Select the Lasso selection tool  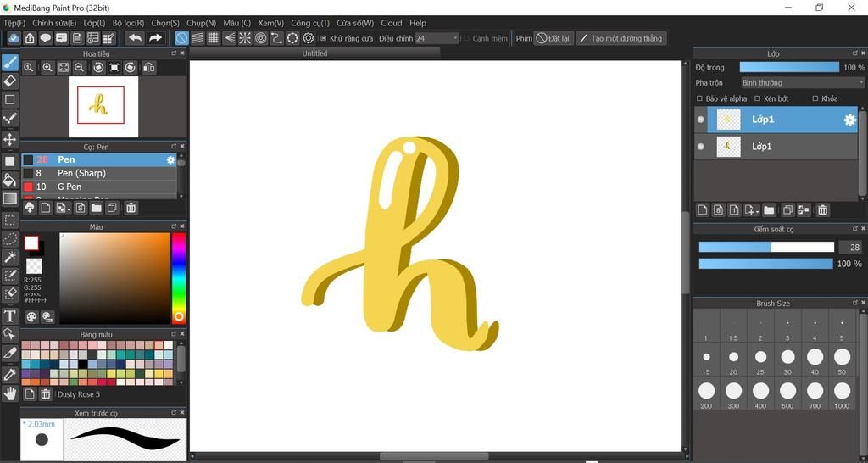(x=10, y=239)
